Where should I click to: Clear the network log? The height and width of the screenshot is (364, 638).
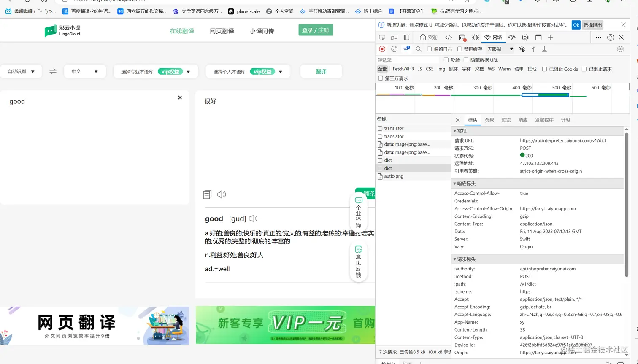coord(394,49)
